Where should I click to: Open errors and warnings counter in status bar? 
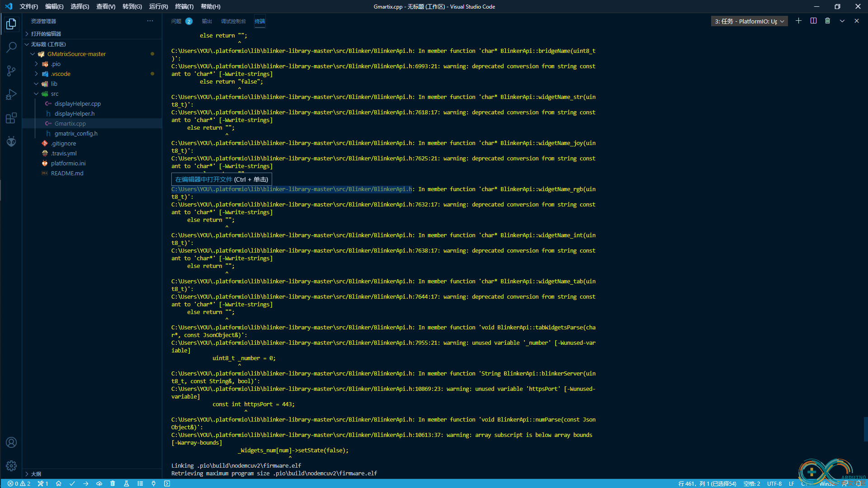(x=19, y=483)
